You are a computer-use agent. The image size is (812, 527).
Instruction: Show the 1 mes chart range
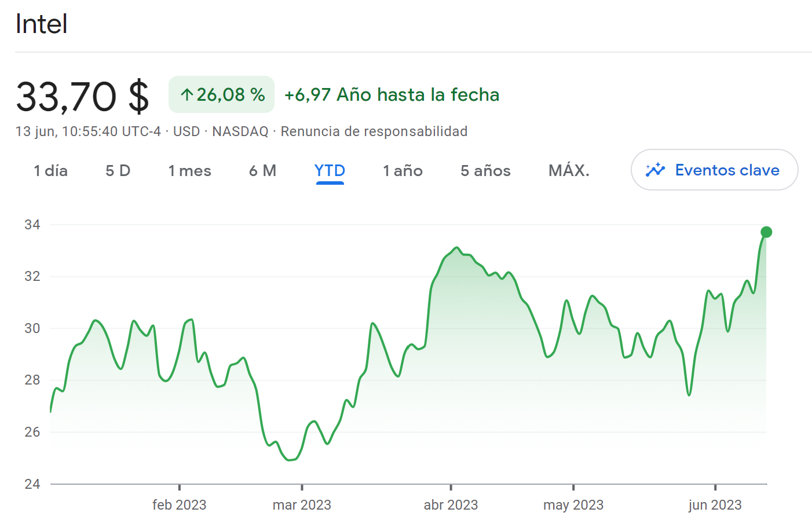point(189,171)
